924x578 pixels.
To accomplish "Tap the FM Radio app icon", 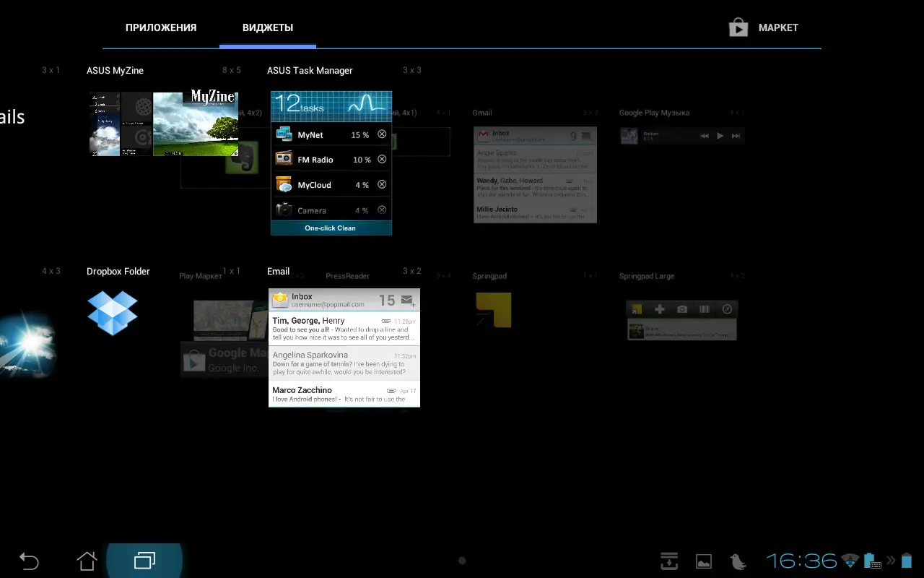I will 284,159.
